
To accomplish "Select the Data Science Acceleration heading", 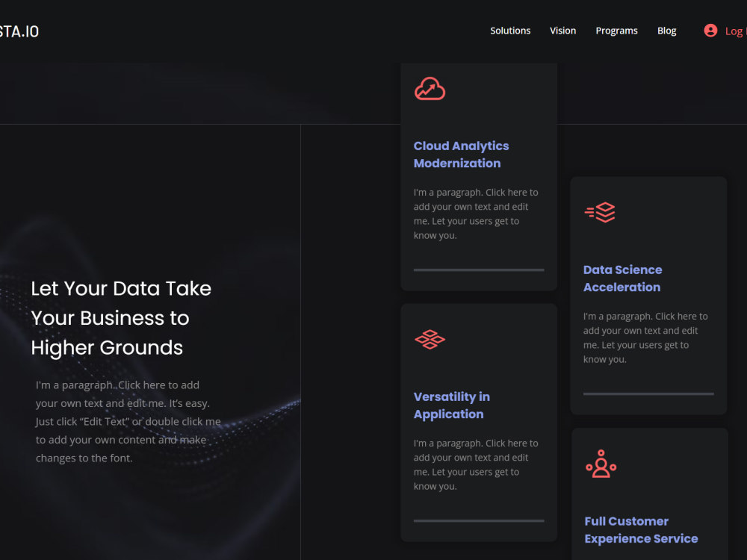I will [x=623, y=279].
